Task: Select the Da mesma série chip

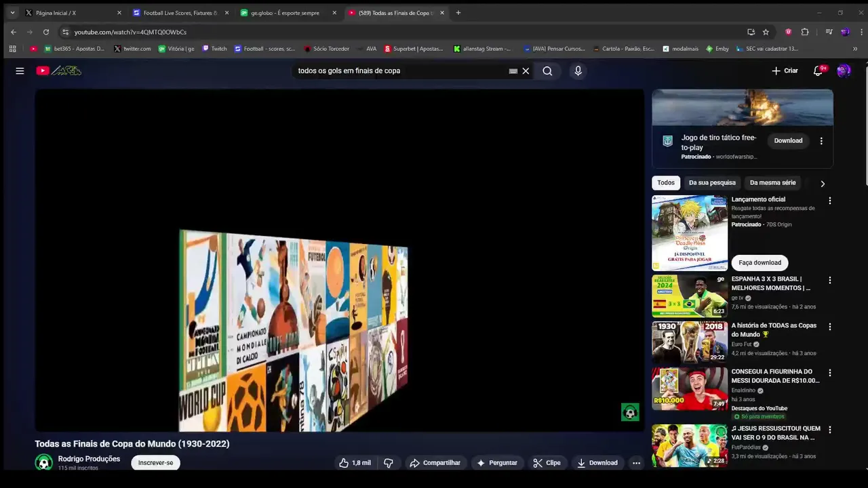Action: pyautogui.click(x=772, y=182)
